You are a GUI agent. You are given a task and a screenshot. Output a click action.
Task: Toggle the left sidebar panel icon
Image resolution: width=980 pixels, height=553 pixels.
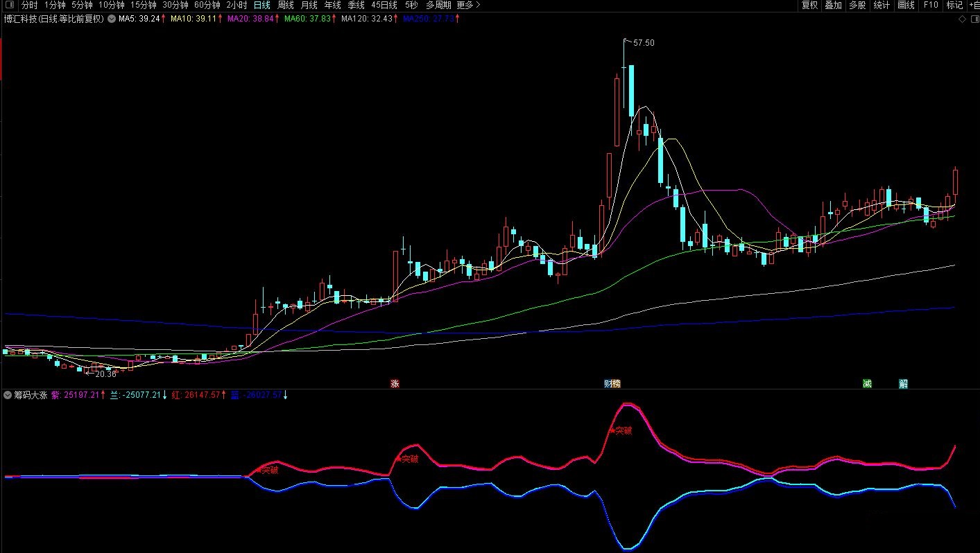click(x=9, y=6)
